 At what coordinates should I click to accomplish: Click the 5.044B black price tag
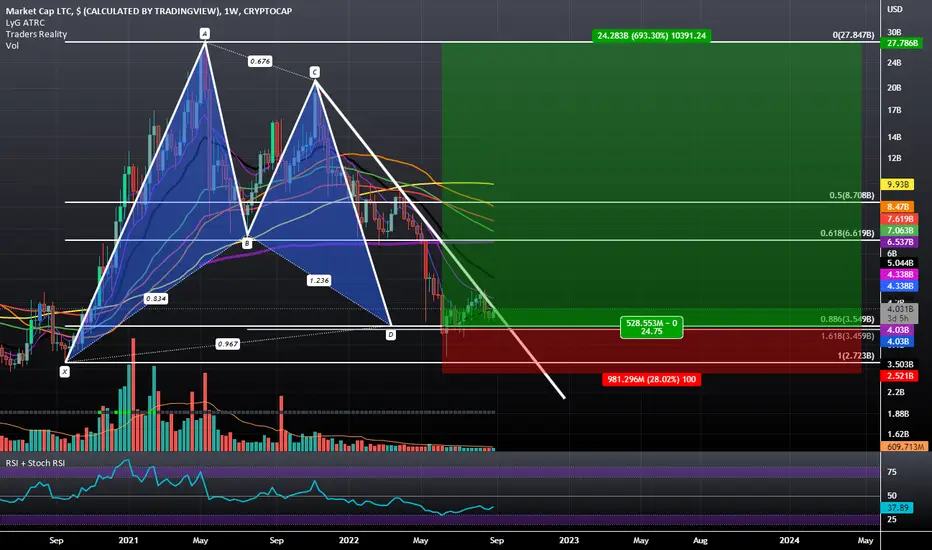click(900, 263)
